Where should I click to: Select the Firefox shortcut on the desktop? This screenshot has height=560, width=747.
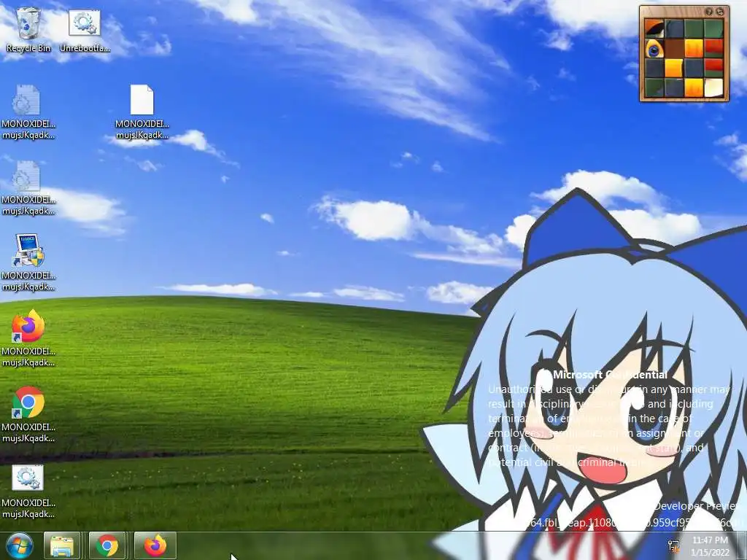28,326
